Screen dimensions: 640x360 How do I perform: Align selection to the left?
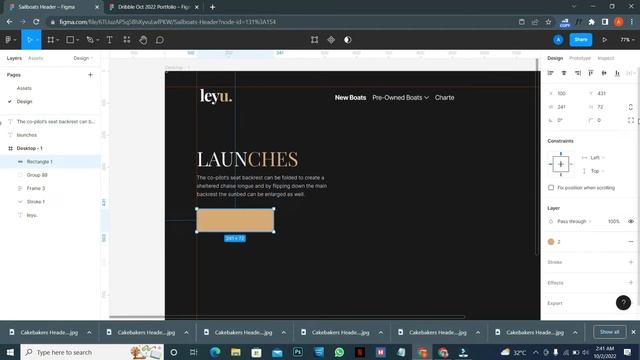[551, 73]
